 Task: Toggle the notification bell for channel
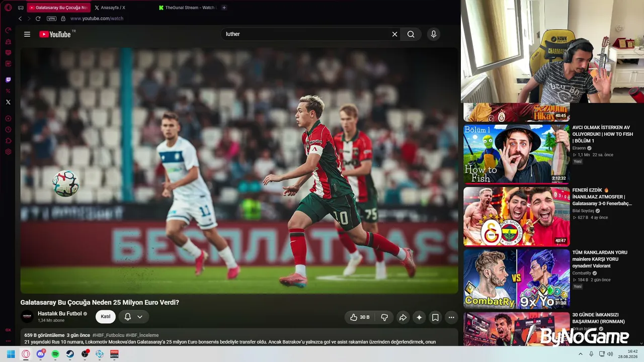(128, 317)
